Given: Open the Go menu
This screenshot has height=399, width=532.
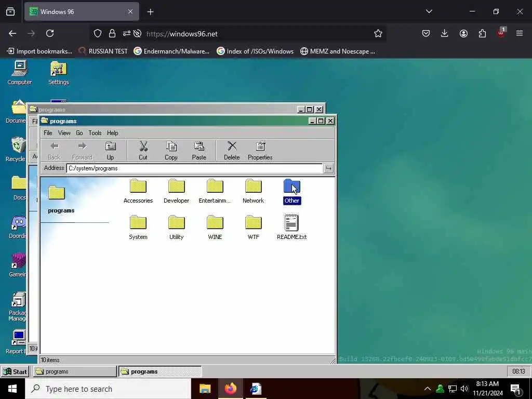Looking at the screenshot, I should pyautogui.click(x=79, y=133).
